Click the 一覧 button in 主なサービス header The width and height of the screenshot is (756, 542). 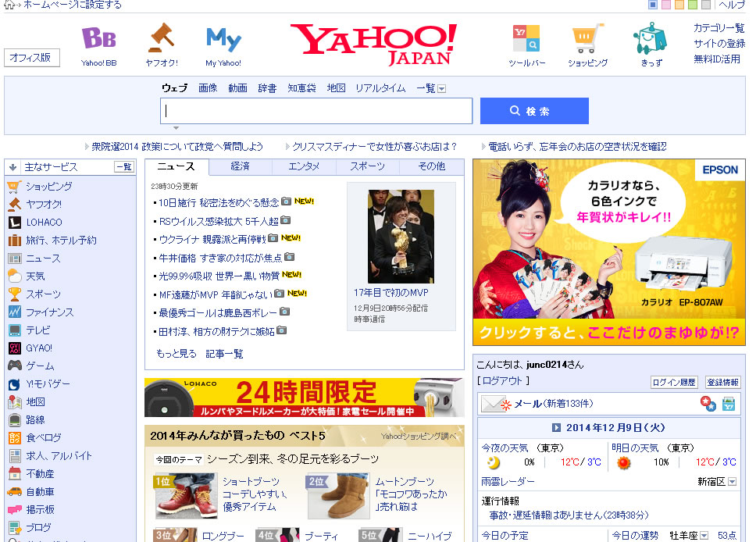123,167
